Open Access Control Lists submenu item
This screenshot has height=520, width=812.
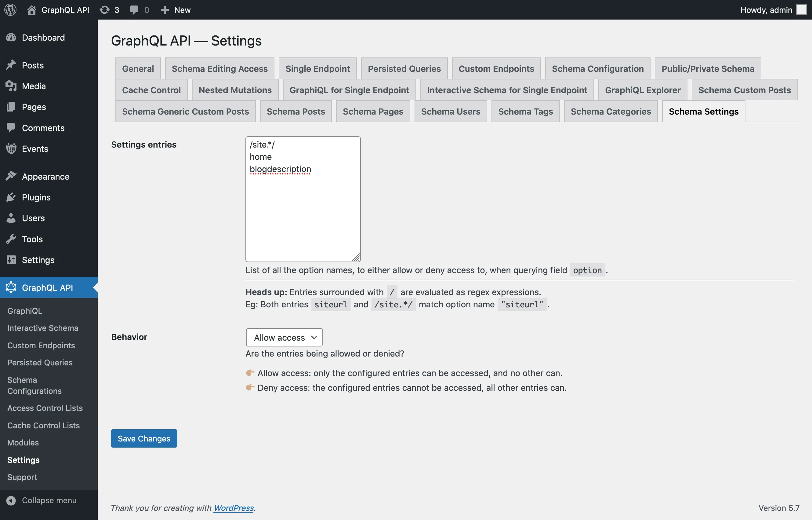(45, 408)
